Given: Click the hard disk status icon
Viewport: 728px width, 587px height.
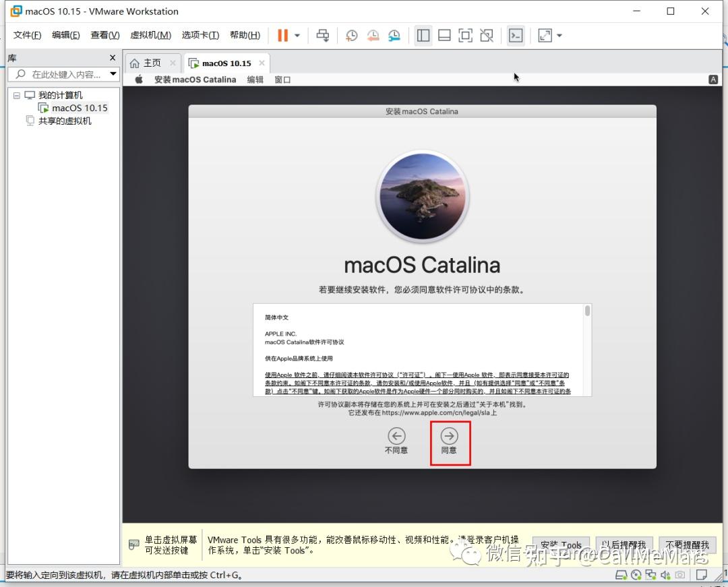Looking at the screenshot, I should pos(621,576).
